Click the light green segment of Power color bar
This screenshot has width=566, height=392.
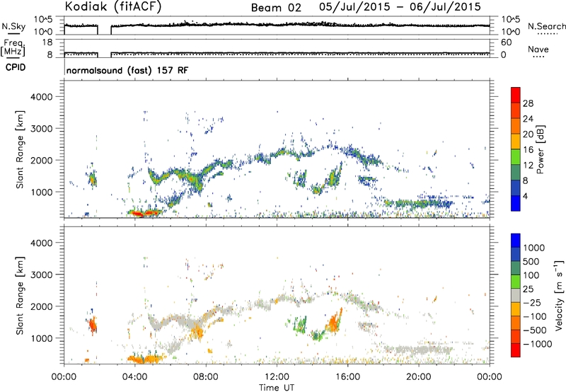tap(516, 157)
